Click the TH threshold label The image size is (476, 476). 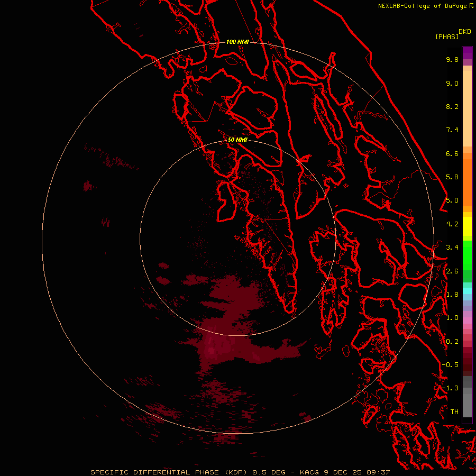coord(454,412)
